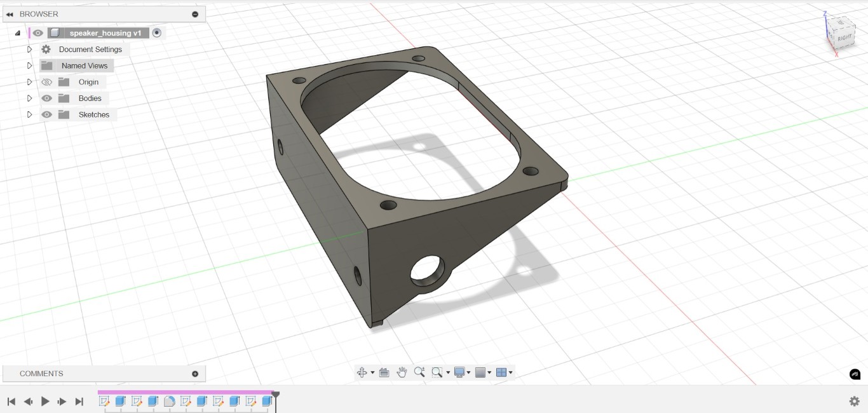Select the Orbit tool in navigation bar
The image size is (868, 413).
[362, 372]
